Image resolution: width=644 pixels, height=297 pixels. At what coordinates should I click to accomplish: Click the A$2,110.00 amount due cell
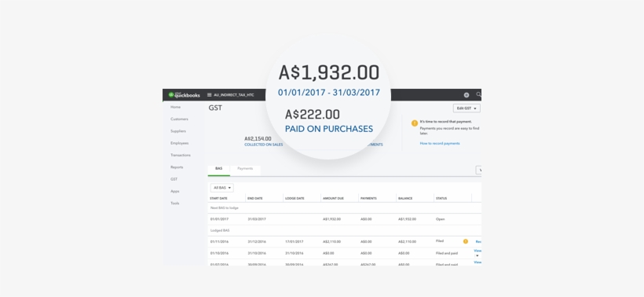pyautogui.click(x=332, y=241)
